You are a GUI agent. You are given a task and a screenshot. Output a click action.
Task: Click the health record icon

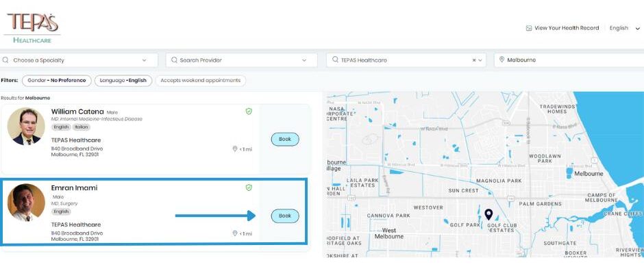(529, 28)
